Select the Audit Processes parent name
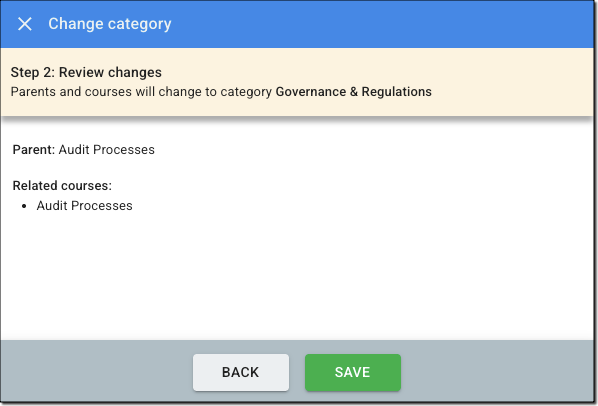Image resolution: width=598 pixels, height=406 pixels. [x=107, y=149]
